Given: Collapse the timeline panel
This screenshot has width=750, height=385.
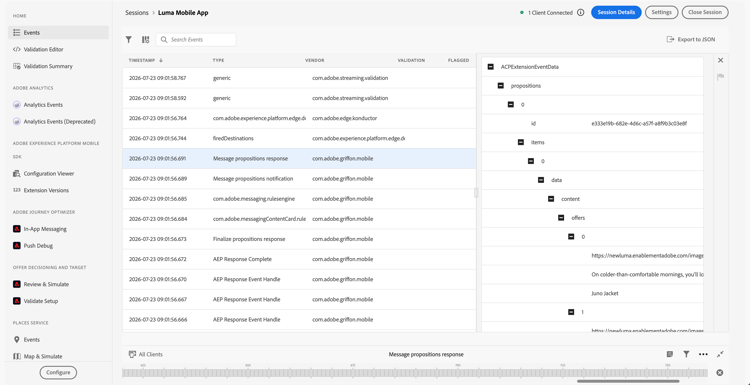Looking at the screenshot, I should tap(720, 354).
